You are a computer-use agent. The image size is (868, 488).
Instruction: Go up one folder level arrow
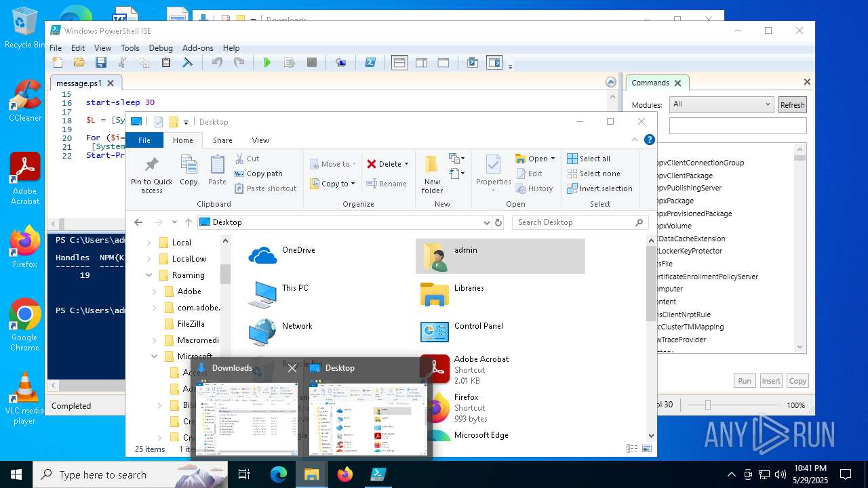[188, 222]
